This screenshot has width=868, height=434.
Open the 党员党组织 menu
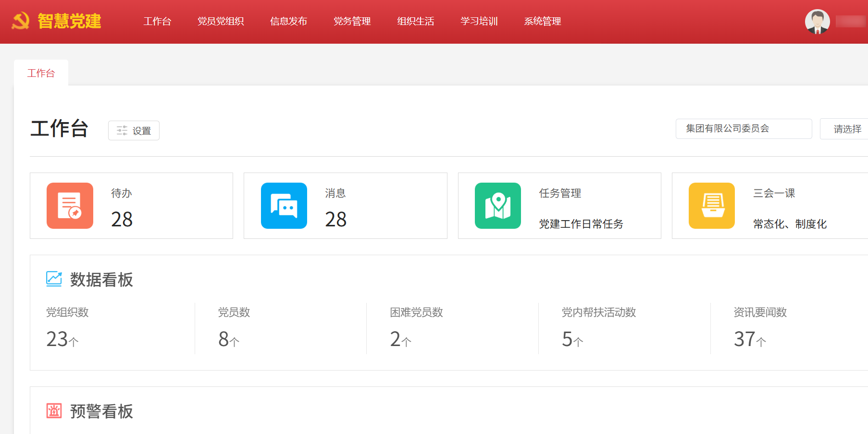click(221, 22)
